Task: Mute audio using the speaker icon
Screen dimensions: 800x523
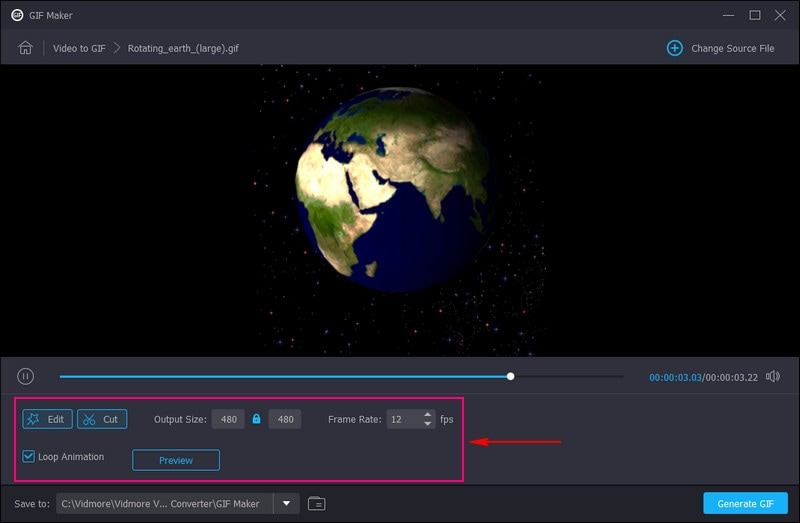Action: coord(772,377)
